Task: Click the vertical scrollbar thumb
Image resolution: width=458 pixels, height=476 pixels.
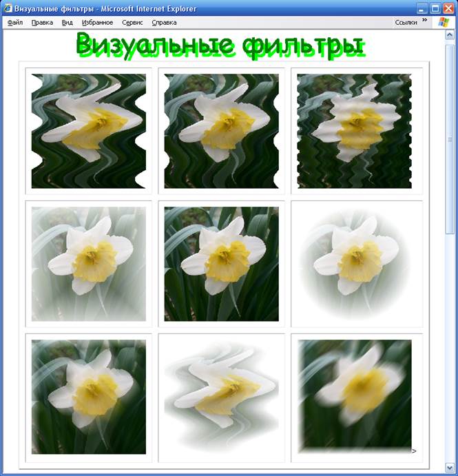Action: point(450,139)
